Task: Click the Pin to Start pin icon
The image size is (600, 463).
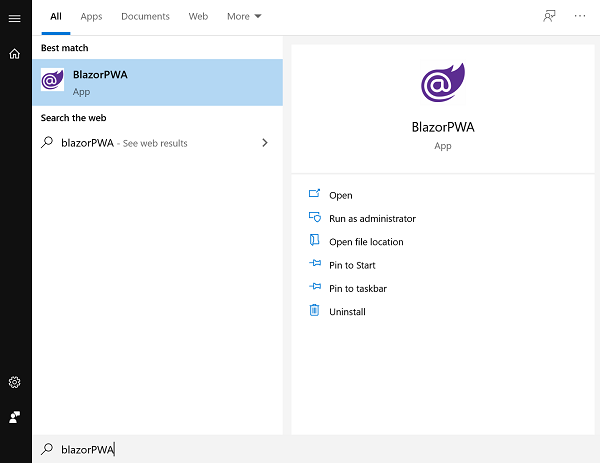Action: 315,263
